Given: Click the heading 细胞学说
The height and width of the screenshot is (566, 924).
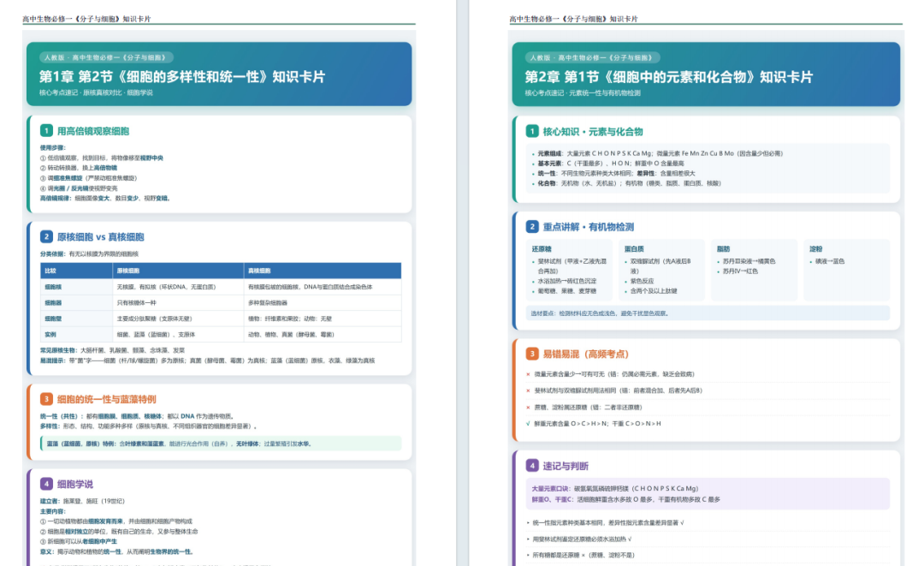Looking at the screenshot, I should [74, 484].
